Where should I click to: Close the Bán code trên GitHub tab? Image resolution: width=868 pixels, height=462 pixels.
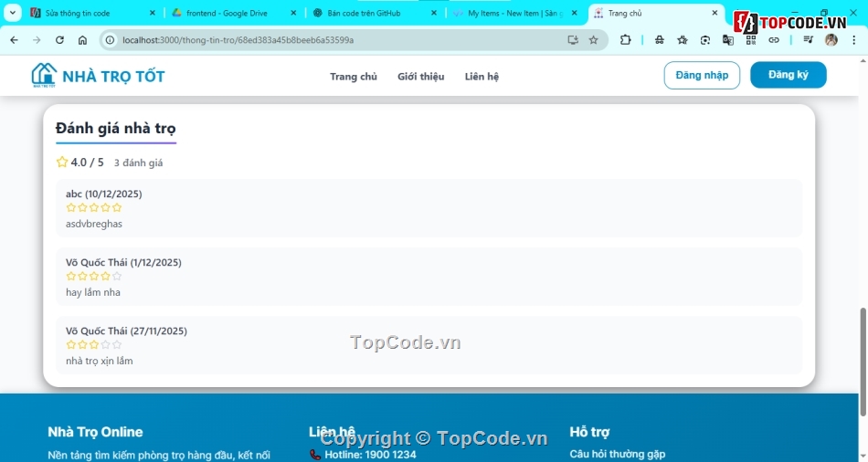[x=434, y=13]
